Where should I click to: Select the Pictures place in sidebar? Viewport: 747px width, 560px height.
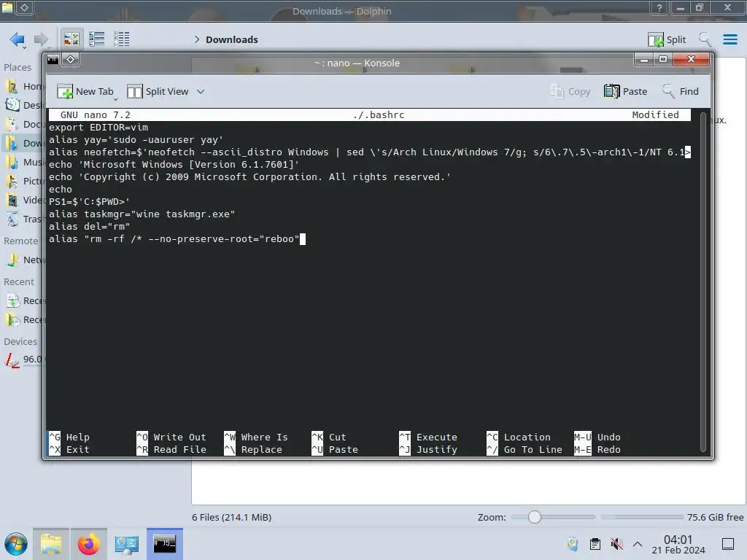click(x=24, y=182)
